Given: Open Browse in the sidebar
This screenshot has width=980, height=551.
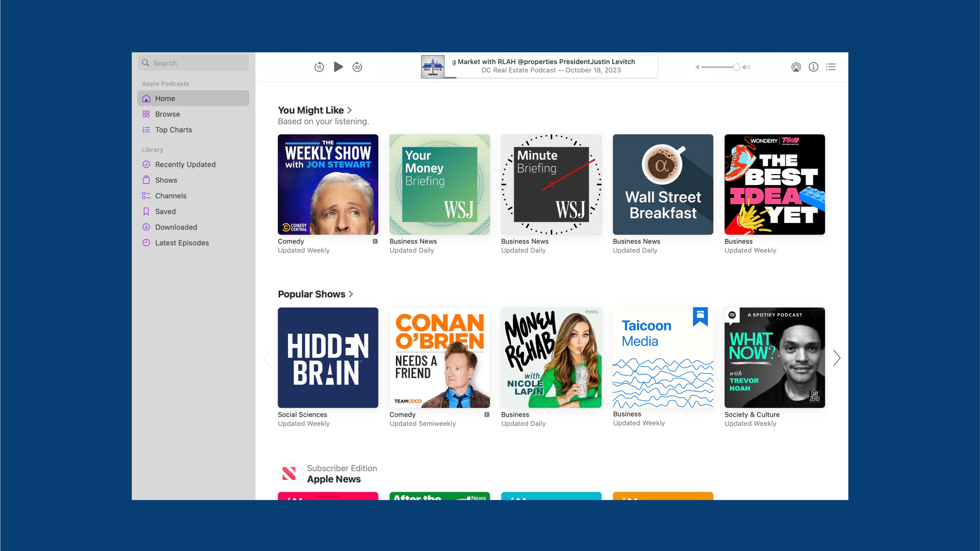Looking at the screenshot, I should click(x=167, y=114).
